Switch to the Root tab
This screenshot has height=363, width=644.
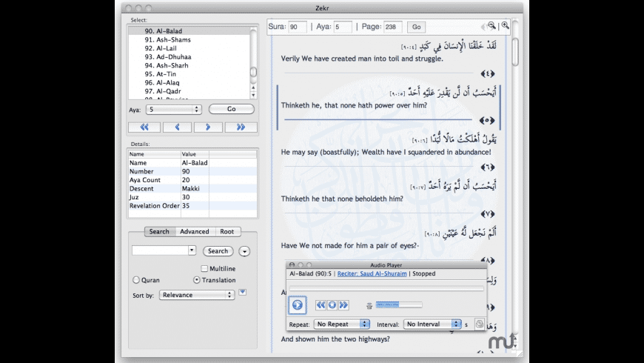click(227, 231)
